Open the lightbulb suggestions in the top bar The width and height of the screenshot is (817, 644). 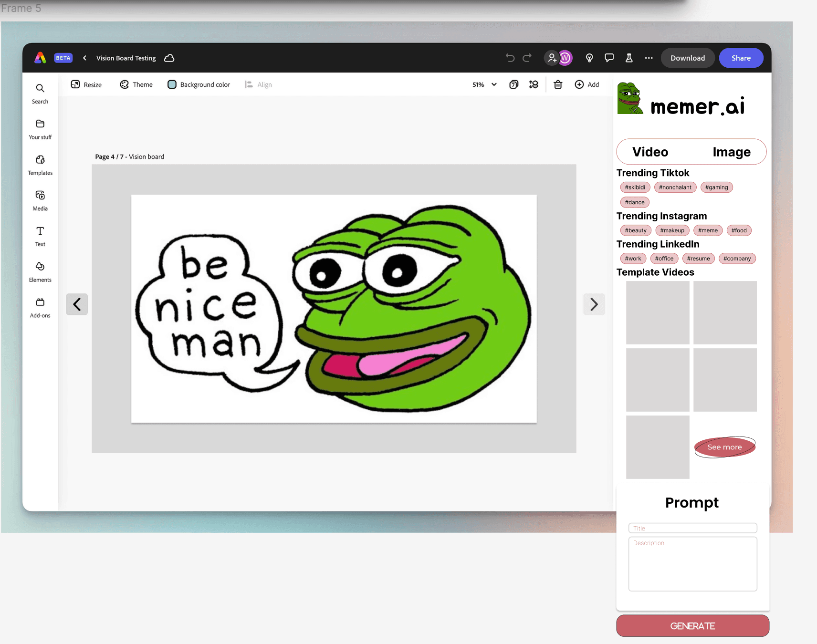coord(589,58)
